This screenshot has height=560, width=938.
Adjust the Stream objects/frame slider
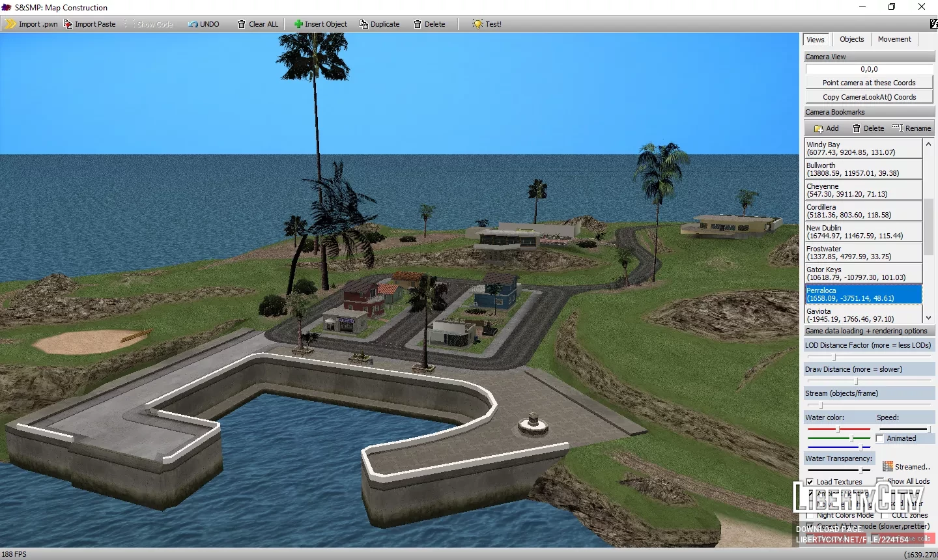(821, 405)
